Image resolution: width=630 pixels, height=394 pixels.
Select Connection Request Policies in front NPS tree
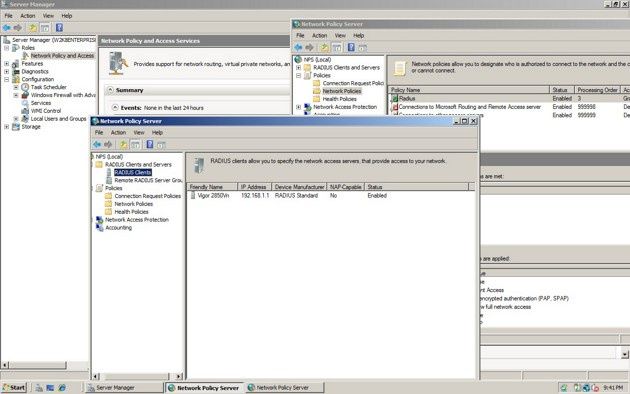coord(147,196)
